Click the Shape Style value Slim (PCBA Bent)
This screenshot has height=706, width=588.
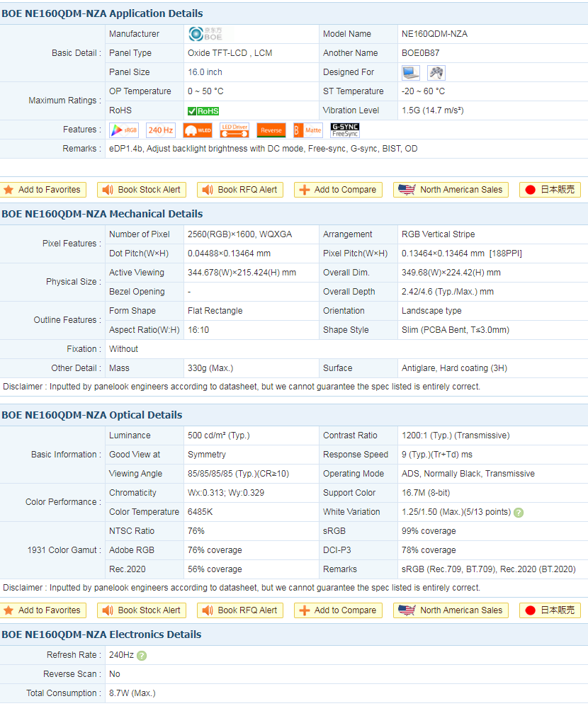[x=456, y=330]
